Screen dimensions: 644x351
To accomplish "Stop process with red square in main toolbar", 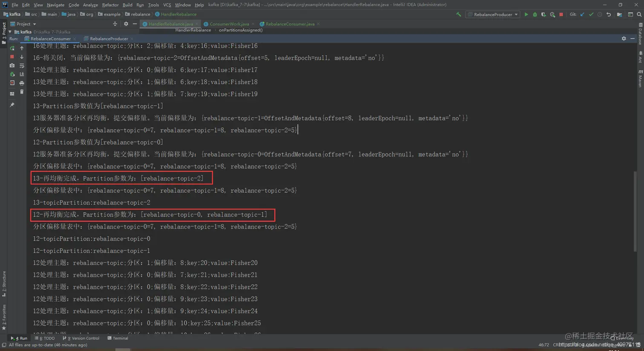I will [561, 14].
